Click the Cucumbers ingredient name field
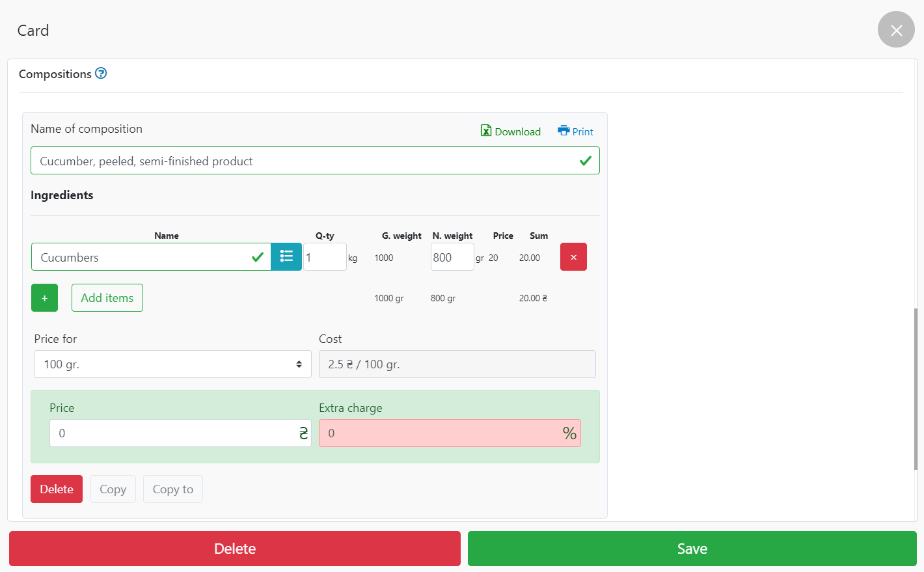Screen dimensions: 924x572 click(x=140, y=257)
